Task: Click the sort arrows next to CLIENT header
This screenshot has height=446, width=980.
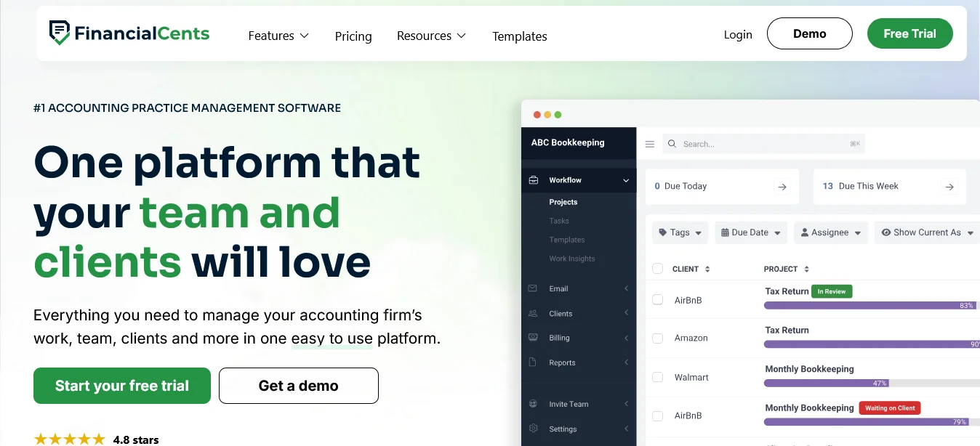Action: (x=707, y=269)
